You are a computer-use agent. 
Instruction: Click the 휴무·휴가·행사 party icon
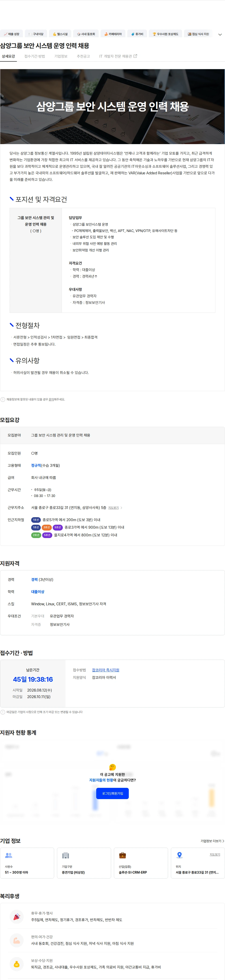(x=16, y=917)
